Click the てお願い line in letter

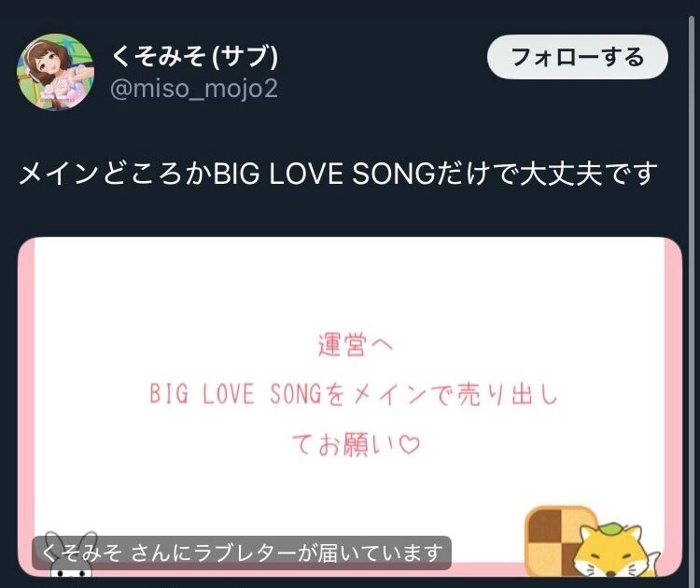[356, 444]
